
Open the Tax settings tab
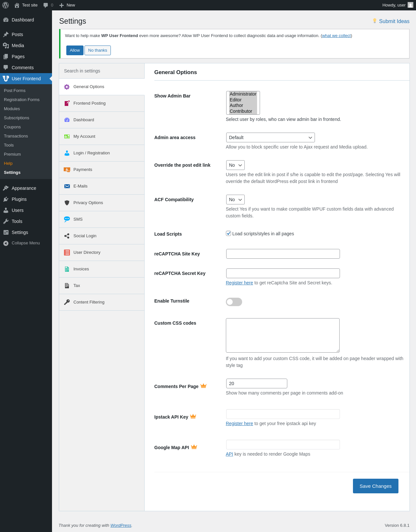coord(102,286)
